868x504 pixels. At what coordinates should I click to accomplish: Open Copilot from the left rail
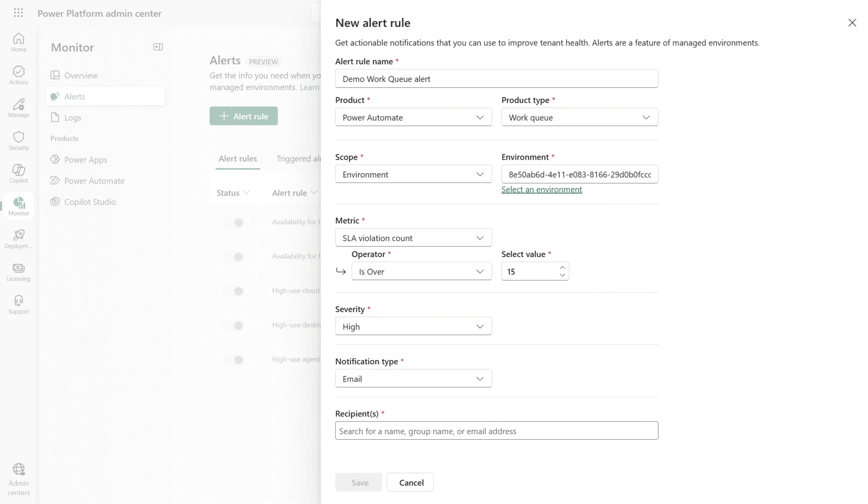[x=19, y=173]
